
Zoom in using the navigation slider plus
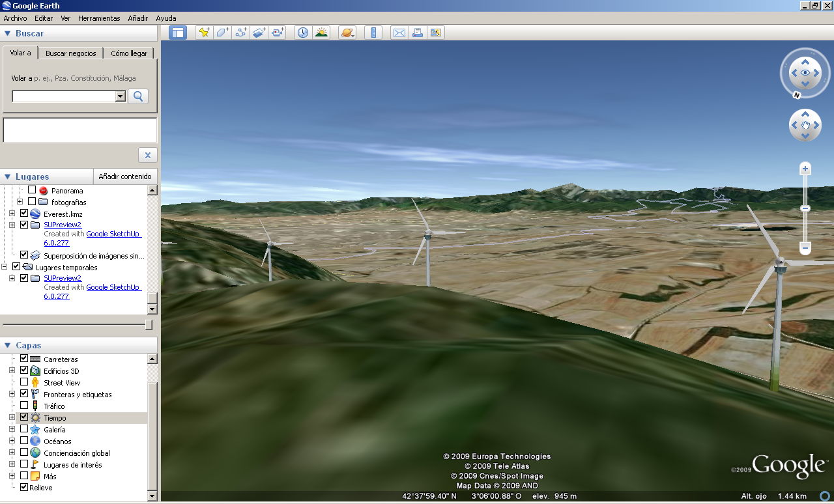805,168
